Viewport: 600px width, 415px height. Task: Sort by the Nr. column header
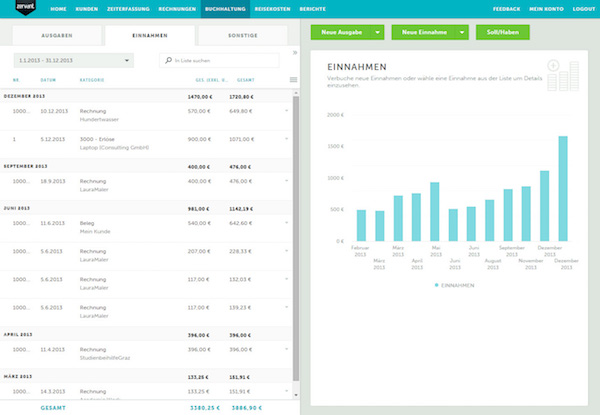click(16, 80)
